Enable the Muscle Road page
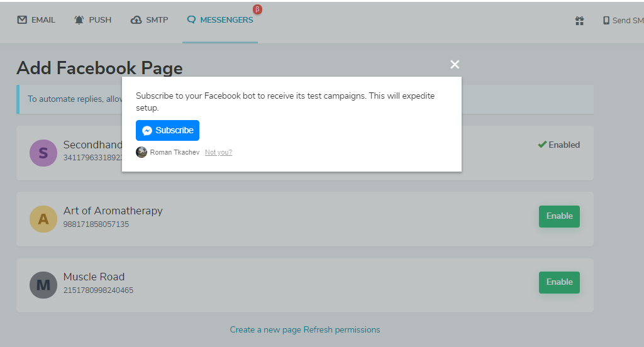Viewport: 644px width, 347px height. point(559,282)
